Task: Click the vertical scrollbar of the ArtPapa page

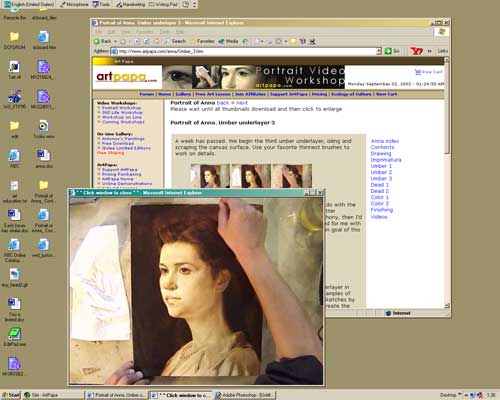Action: click(447, 183)
